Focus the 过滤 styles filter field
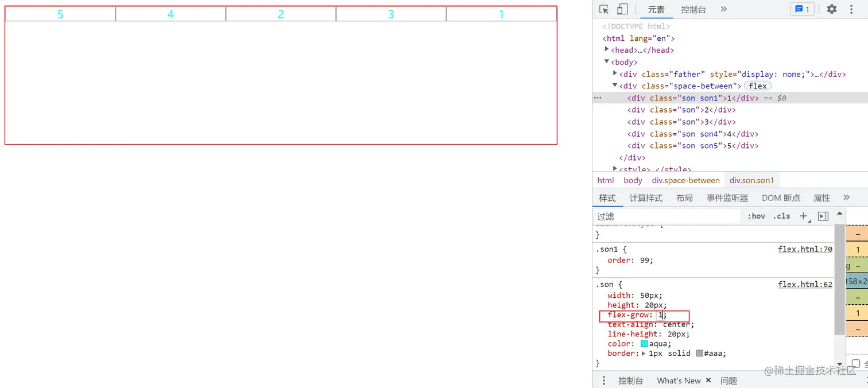This screenshot has height=388, width=868. [668, 216]
